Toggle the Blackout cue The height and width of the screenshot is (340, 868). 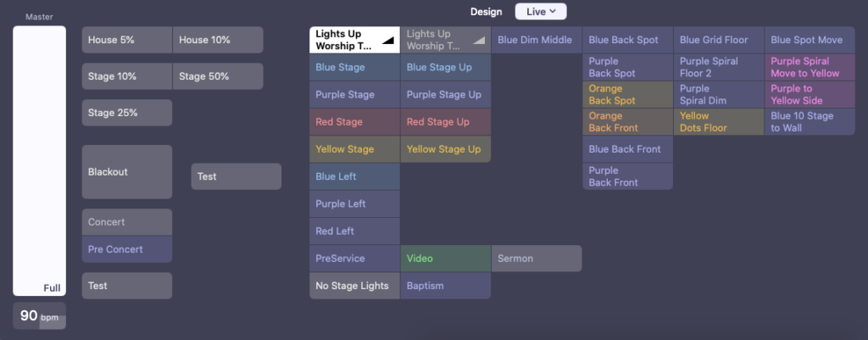click(126, 172)
